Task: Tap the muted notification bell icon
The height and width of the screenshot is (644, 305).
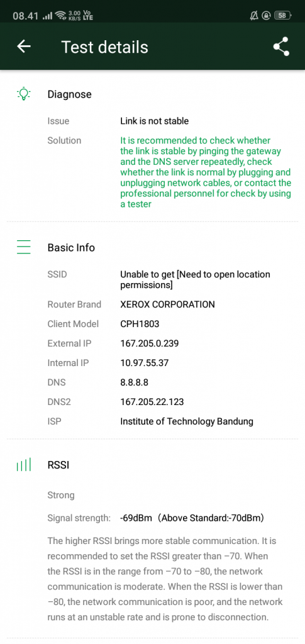Action: click(253, 16)
